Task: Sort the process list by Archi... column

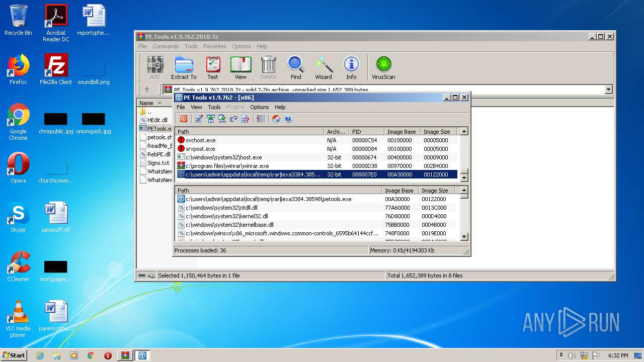Action: click(336, 132)
